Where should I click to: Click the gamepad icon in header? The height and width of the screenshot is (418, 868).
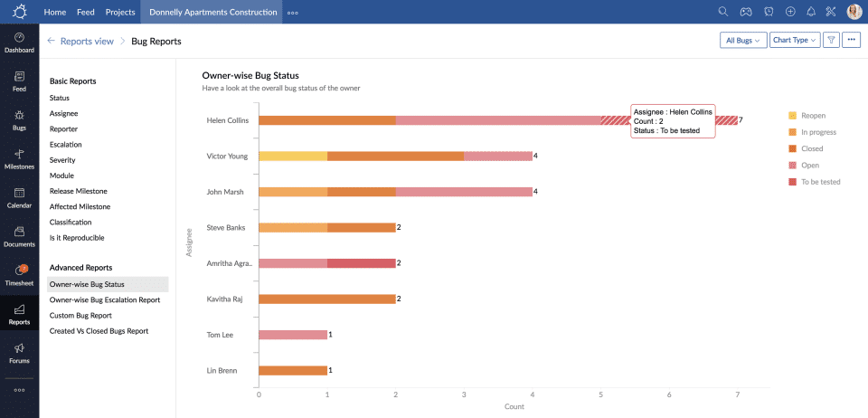coord(746,12)
